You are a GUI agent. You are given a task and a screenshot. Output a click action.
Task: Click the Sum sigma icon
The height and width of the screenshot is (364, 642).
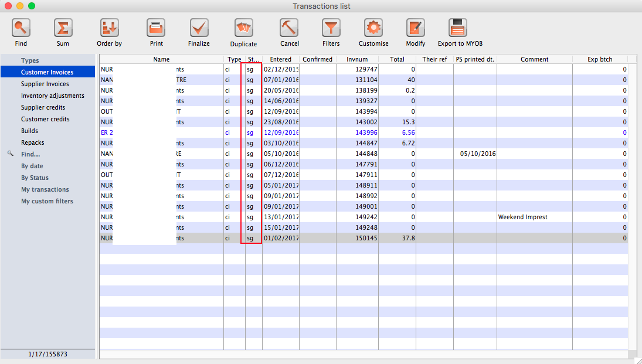coord(63,28)
